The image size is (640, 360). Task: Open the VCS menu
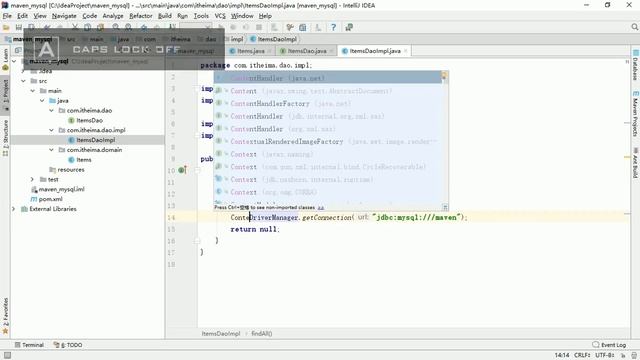click(220, 16)
